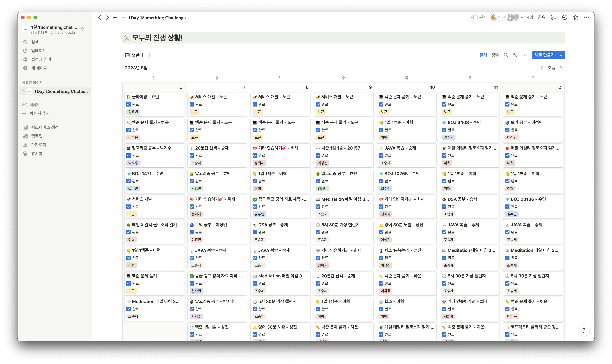
Task: Toggle 완료 checkbox on BOJ 3408 - 수민
Action: point(444,130)
